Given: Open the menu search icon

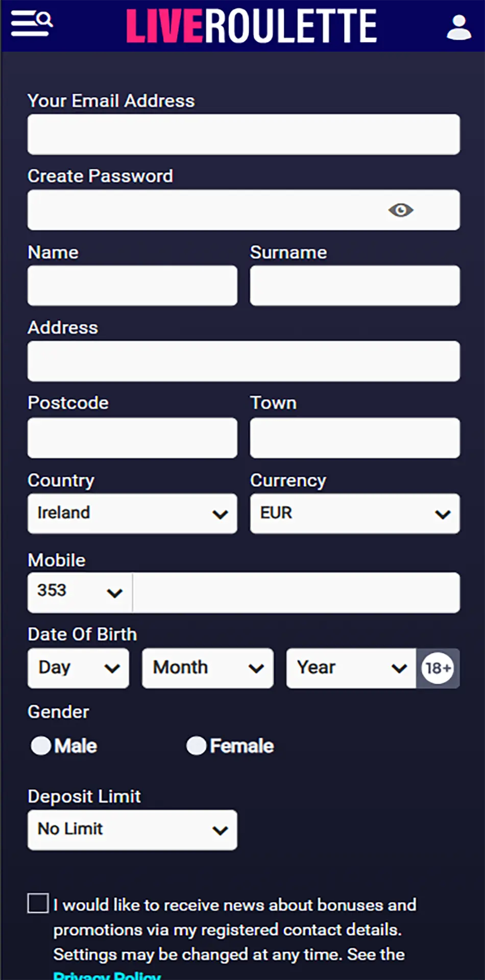Looking at the screenshot, I should tap(32, 23).
